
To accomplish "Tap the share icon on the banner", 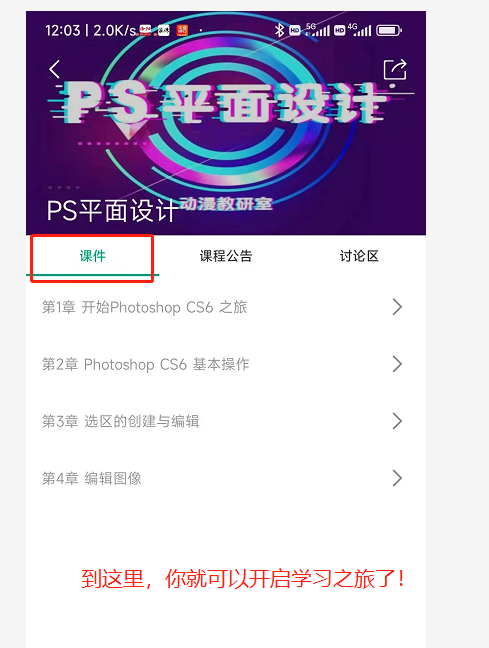I will click(x=395, y=69).
